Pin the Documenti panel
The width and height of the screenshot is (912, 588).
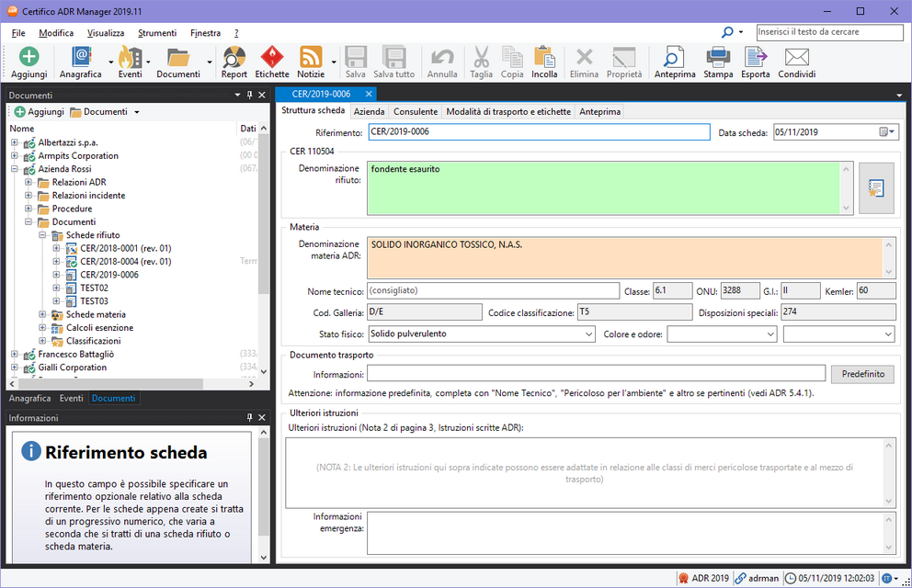[249, 96]
